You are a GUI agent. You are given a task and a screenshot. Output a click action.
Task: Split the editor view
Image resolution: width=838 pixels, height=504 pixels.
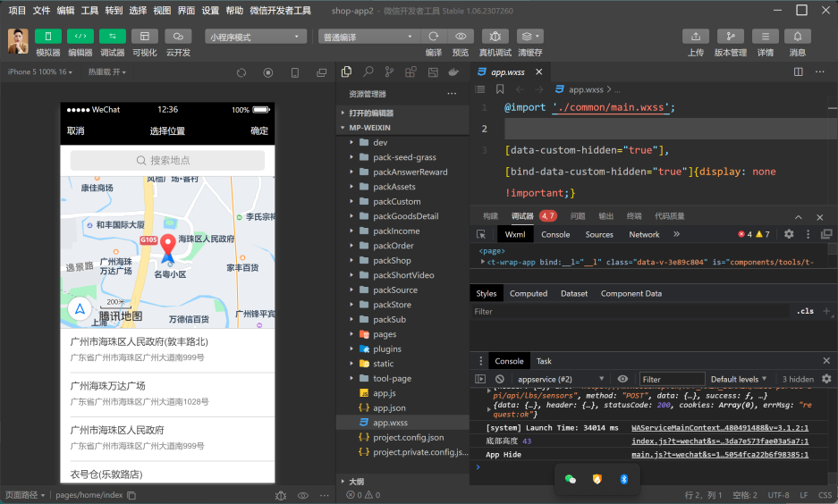point(799,72)
